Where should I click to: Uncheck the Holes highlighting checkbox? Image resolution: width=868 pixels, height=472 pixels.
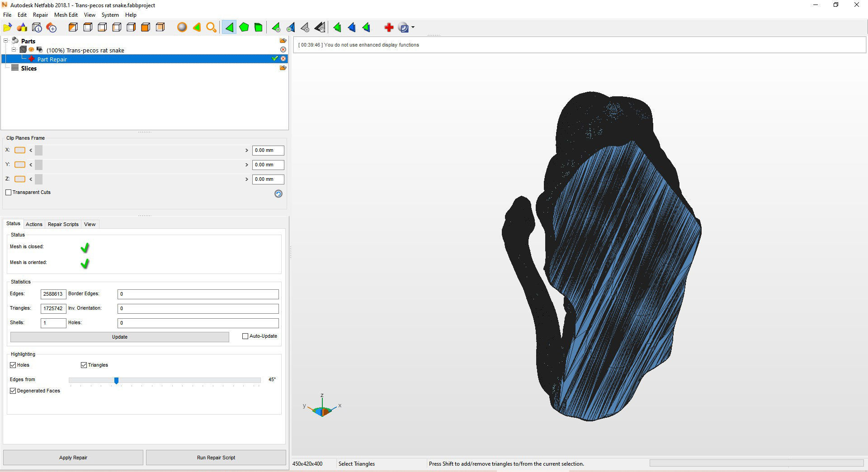click(13, 365)
